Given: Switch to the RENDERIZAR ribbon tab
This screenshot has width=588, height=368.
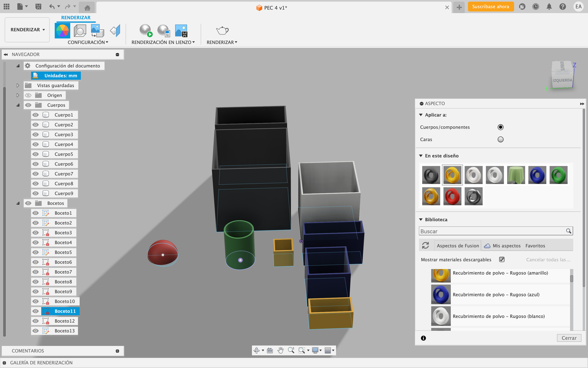Looking at the screenshot, I should click(x=76, y=17).
